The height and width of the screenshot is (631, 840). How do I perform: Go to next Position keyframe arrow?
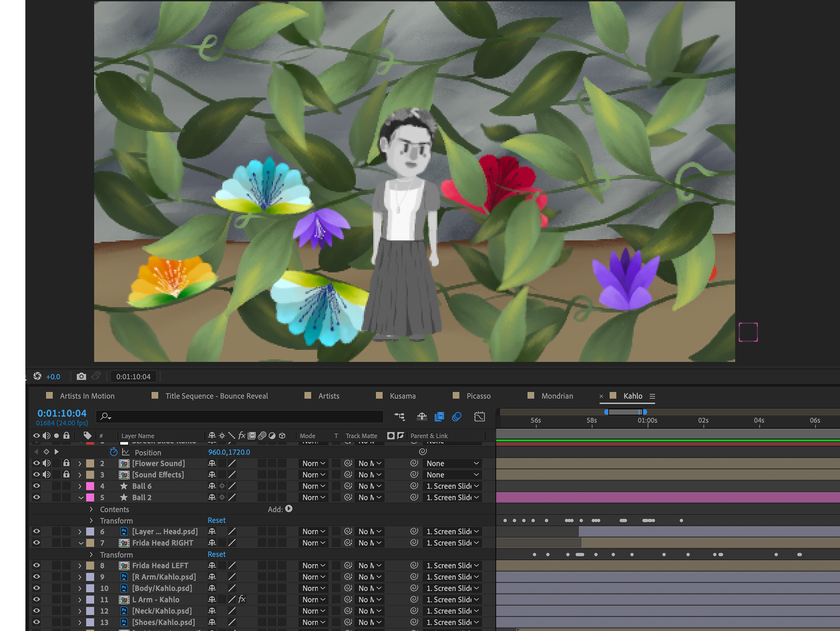[56, 452]
